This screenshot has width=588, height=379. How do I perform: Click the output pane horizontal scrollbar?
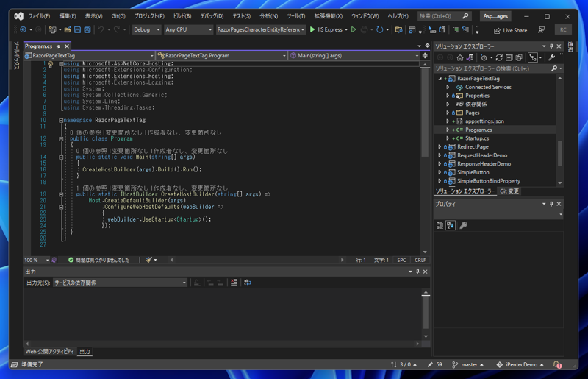tap(222, 344)
